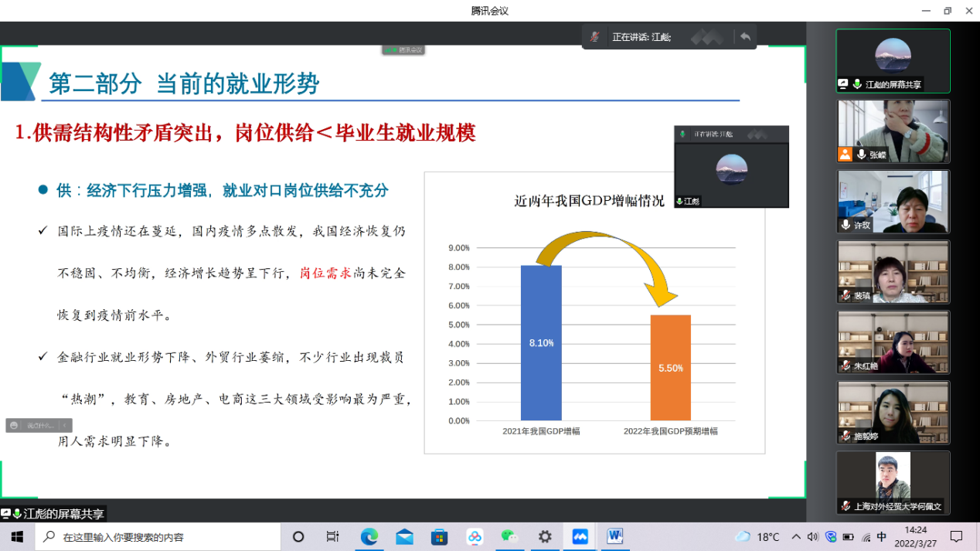Screen dimensions: 980x551
Task: Click 许玫's microphone icon on the video tile
Action: coord(846,225)
